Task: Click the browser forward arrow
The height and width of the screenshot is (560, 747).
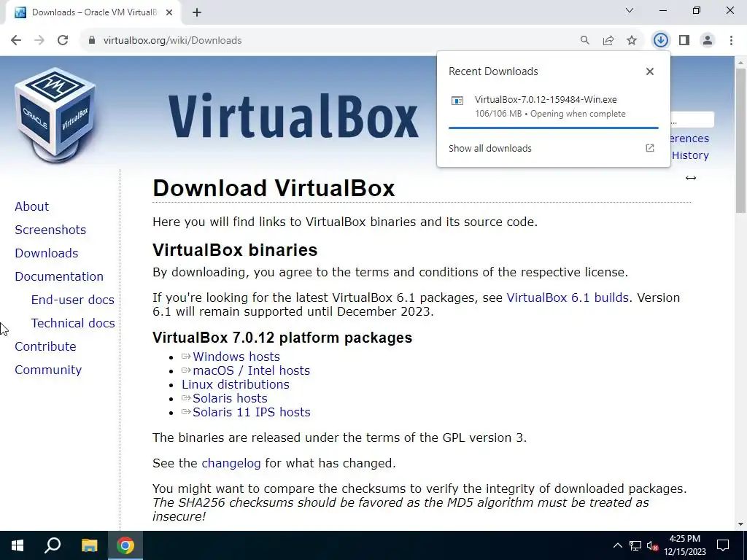Action: (x=39, y=41)
